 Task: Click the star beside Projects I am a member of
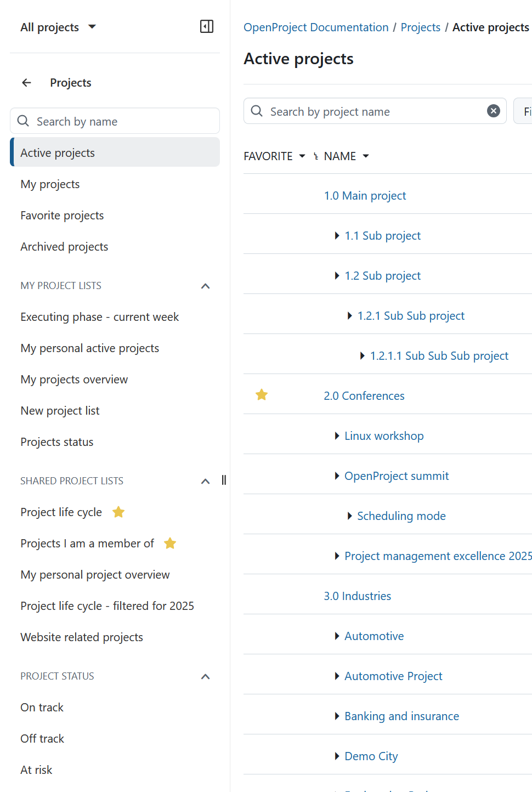170,543
